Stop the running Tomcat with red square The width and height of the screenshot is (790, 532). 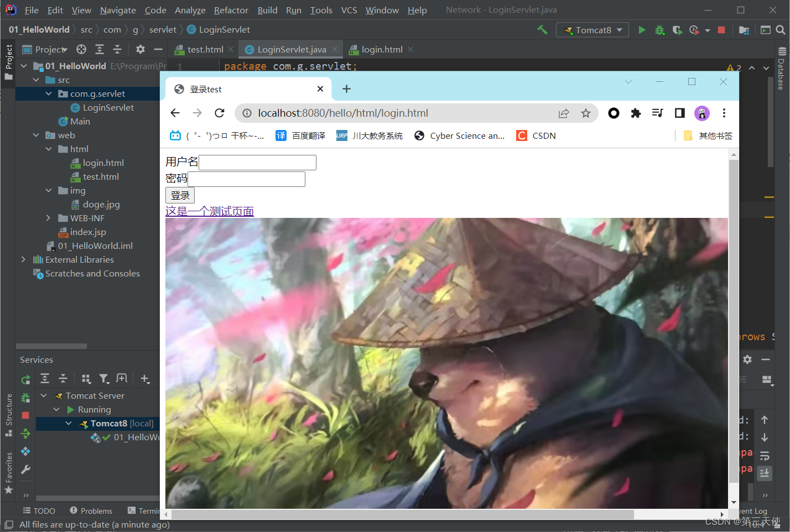coord(721,30)
